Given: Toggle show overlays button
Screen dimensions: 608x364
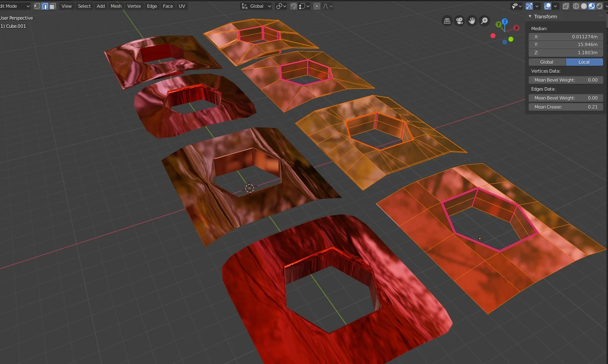Looking at the screenshot, I should (x=548, y=6).
